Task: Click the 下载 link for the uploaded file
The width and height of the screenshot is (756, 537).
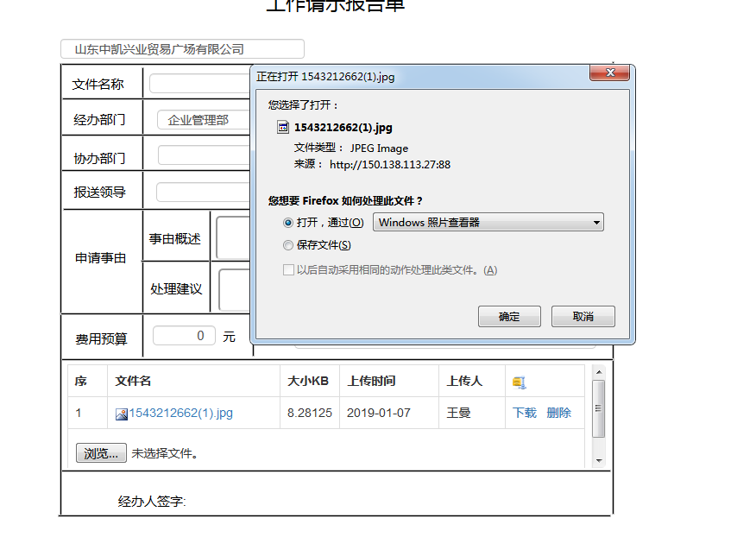Action: (526, 413)
